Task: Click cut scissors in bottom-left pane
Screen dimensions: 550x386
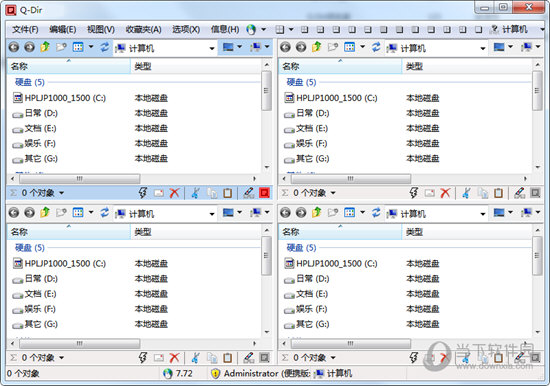Action: [196, 358]
